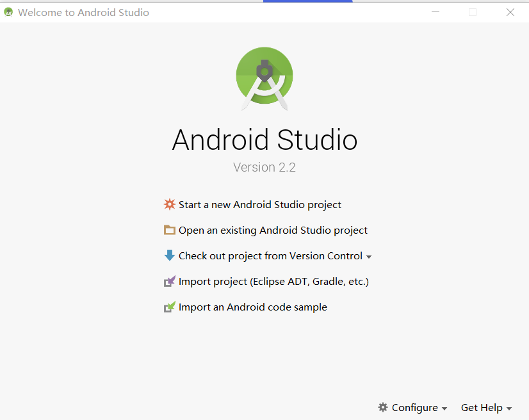Expand the Configure dropdown arrow
Screen dimensions: 529x420
pyautogui.click(x=444, y=408)
